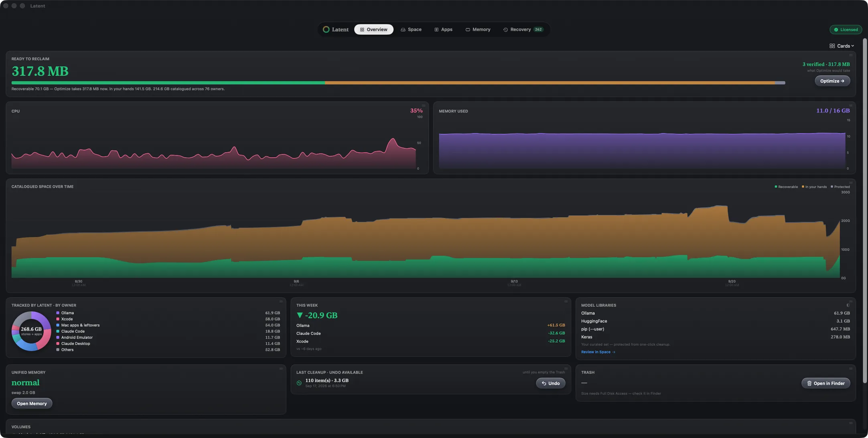Viewport: 868px width, 438px height.
Task: Open the Cards view dropdown
Action: click(842, 46)
